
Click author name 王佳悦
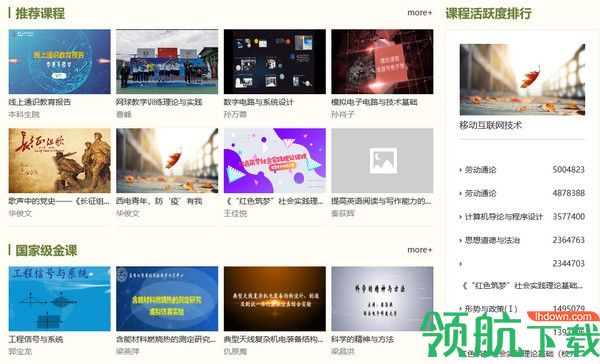[x=235, y=213]
